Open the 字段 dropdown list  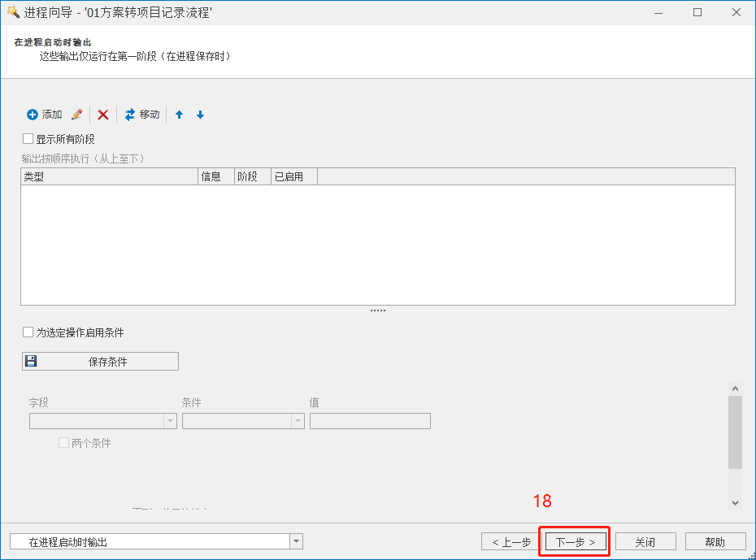coord(170,421)
